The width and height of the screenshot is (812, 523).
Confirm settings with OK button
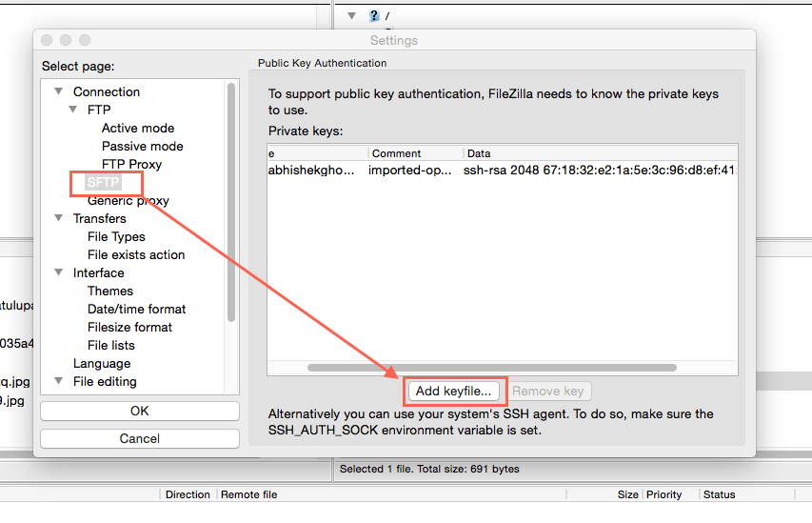pos(139,411)
